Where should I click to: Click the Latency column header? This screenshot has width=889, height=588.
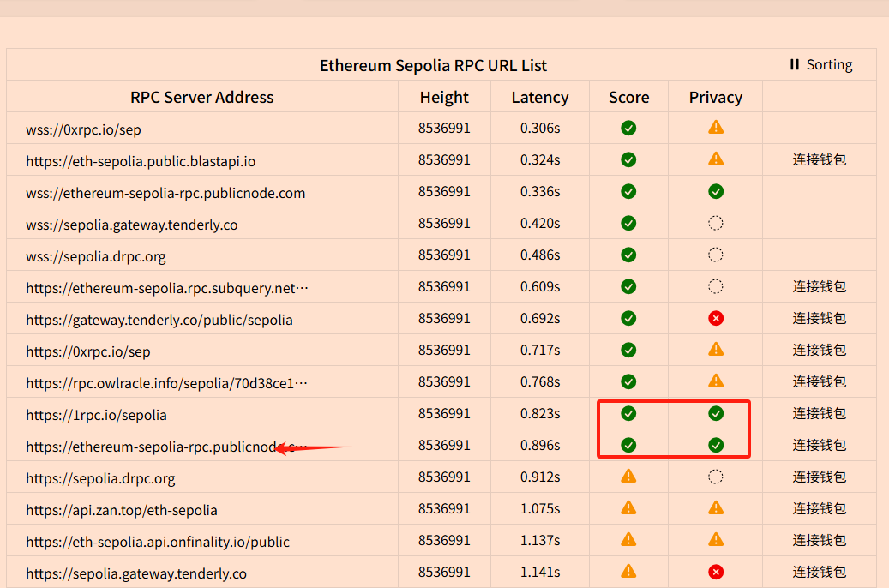click(540, 97)
